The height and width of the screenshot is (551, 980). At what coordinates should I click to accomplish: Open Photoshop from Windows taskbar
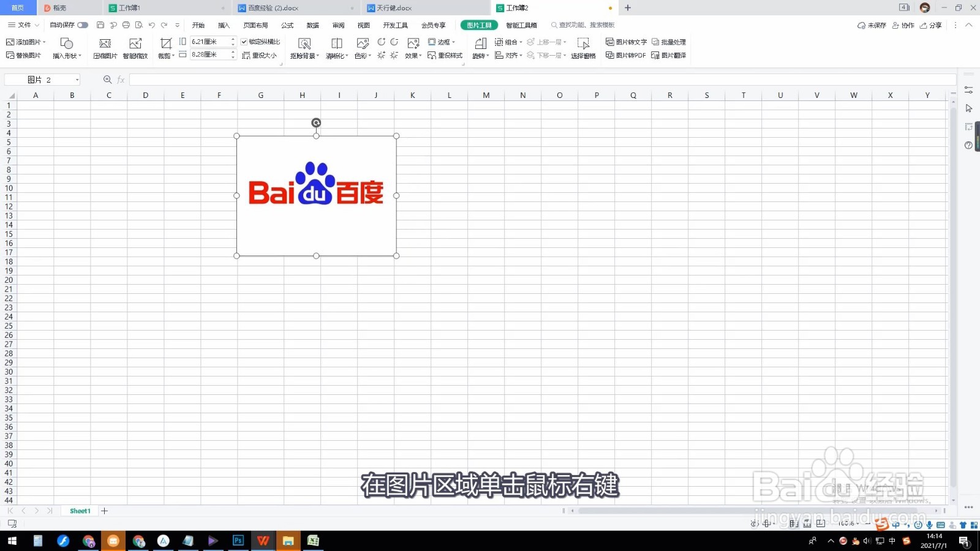(238, 541)
